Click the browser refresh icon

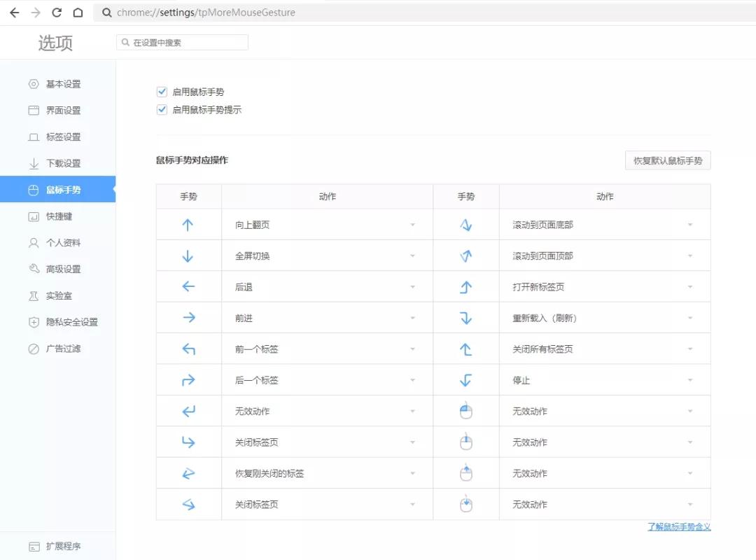56,12
